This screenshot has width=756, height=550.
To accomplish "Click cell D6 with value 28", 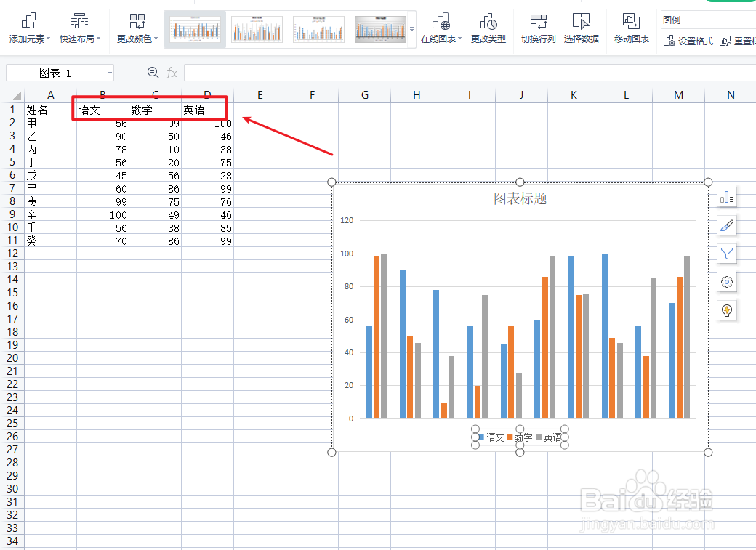I will coord(207,175).
